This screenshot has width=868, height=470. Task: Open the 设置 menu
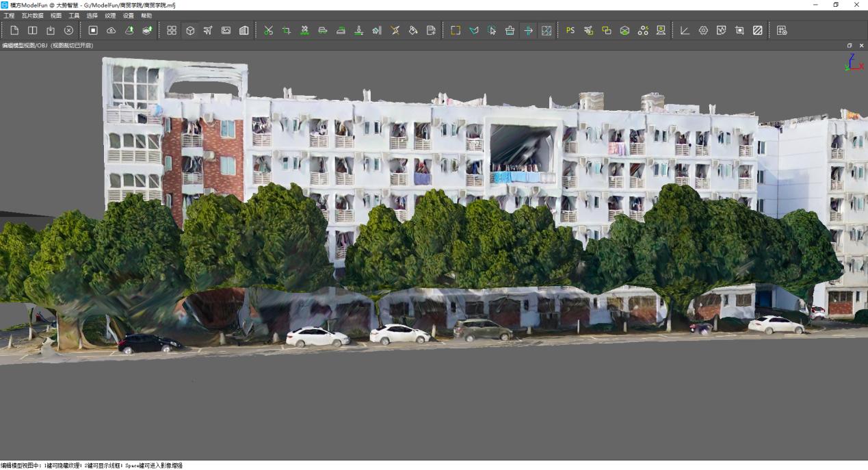coord(129,15)
